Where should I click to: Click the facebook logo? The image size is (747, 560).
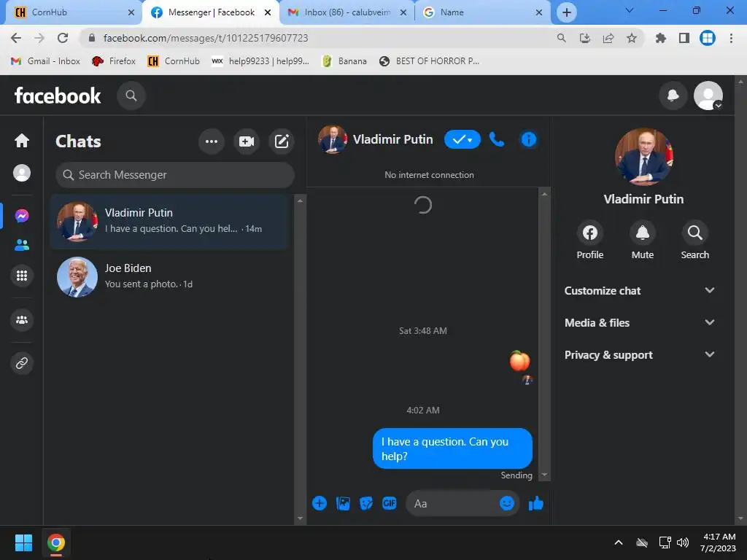(x=58, y=96)
